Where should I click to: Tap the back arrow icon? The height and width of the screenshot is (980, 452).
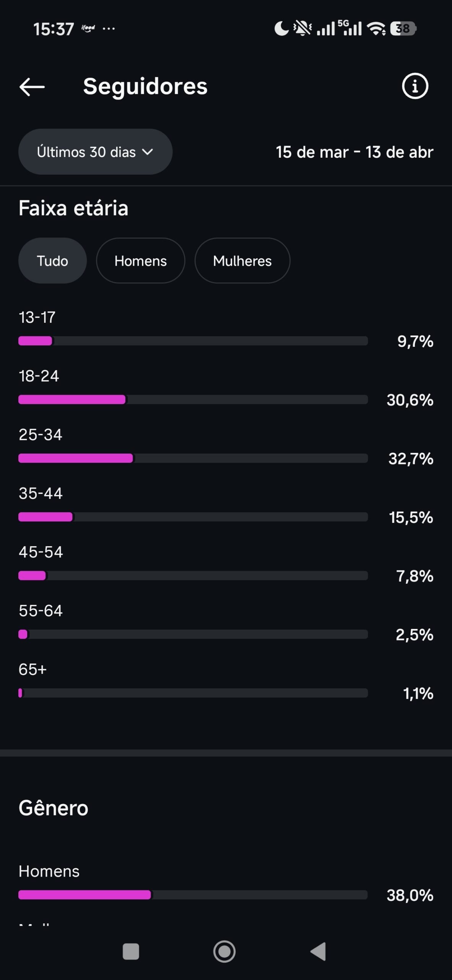click(32, 87)
